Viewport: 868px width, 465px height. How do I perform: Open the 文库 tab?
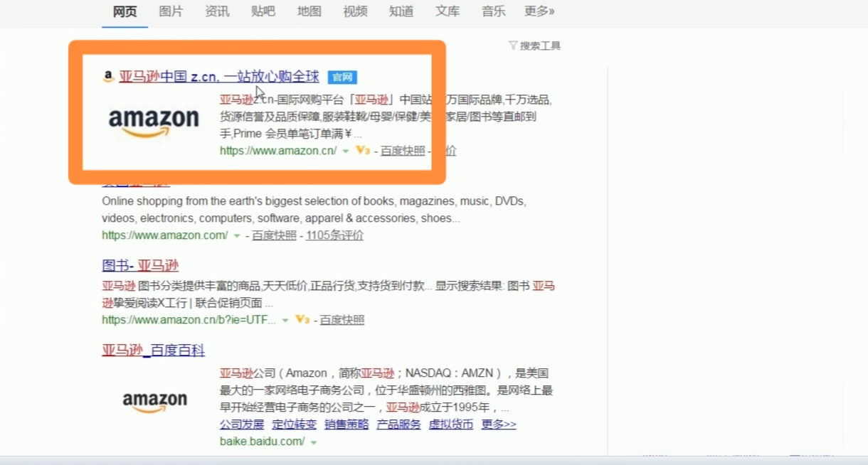pyautogui.click(x=448, y=11)
